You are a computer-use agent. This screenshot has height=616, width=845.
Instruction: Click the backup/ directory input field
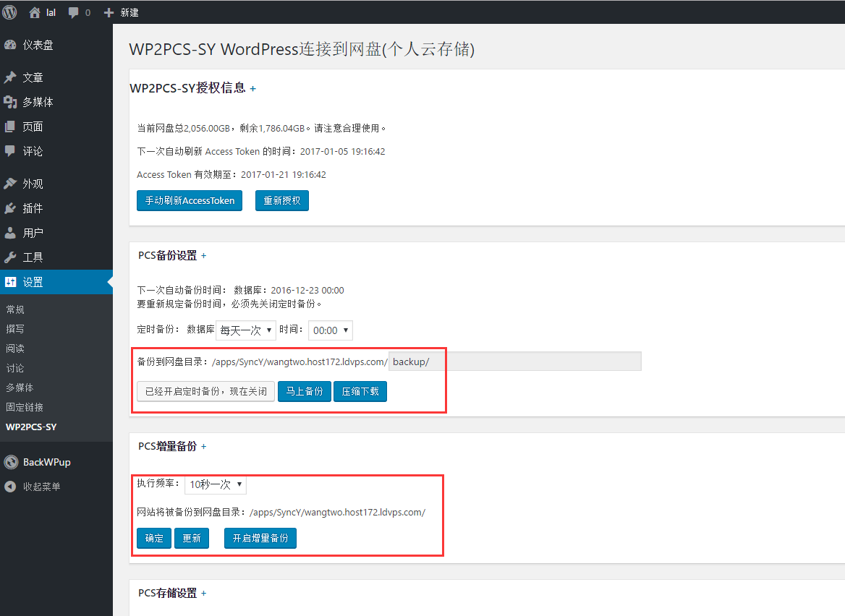coord(515,362)
